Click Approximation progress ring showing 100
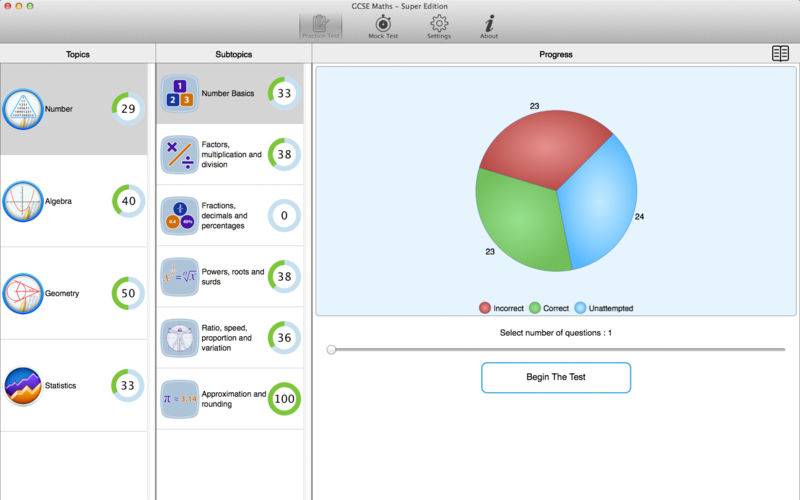The height and width of the screenshot is (500, 800). pyautogui.click(x=284, y=399)
